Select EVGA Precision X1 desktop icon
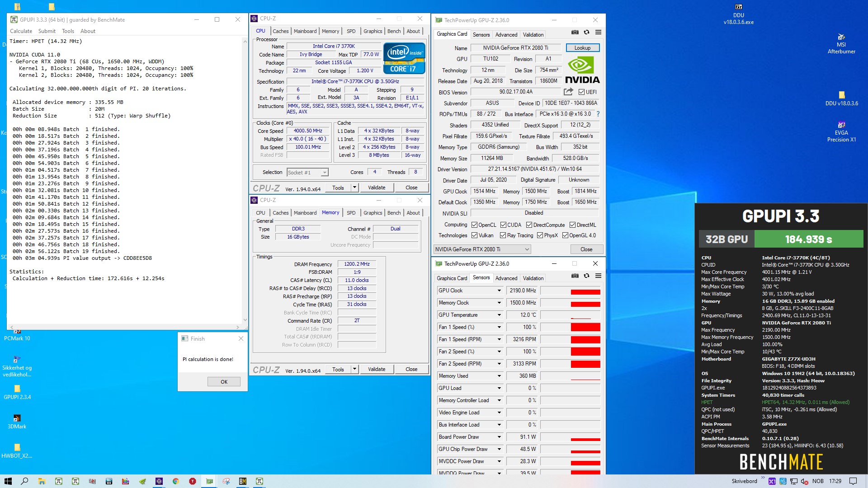The width and height of the screenshot is (868, 488). (x=841, y=131)
